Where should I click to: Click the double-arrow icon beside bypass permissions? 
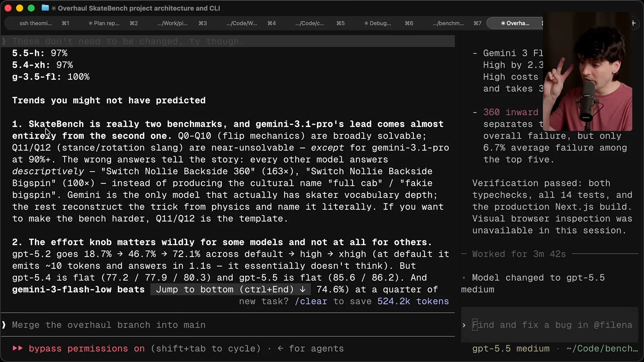pos(17,348)
